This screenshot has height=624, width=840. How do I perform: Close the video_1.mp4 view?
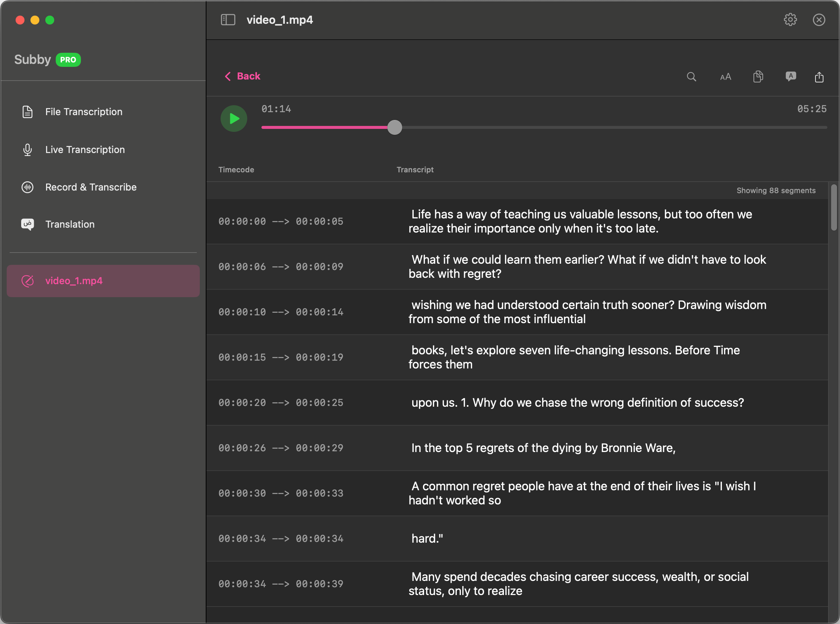(819, 20)
